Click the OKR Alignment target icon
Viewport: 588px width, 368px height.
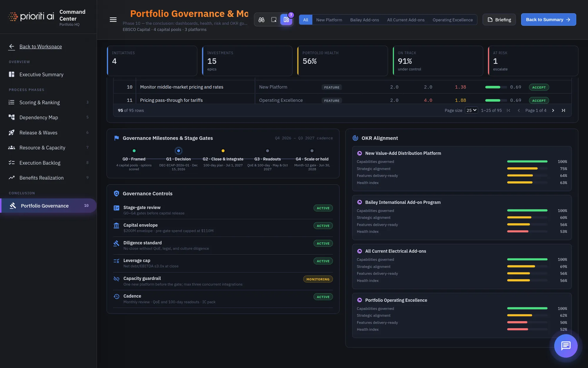click(355, 138)
